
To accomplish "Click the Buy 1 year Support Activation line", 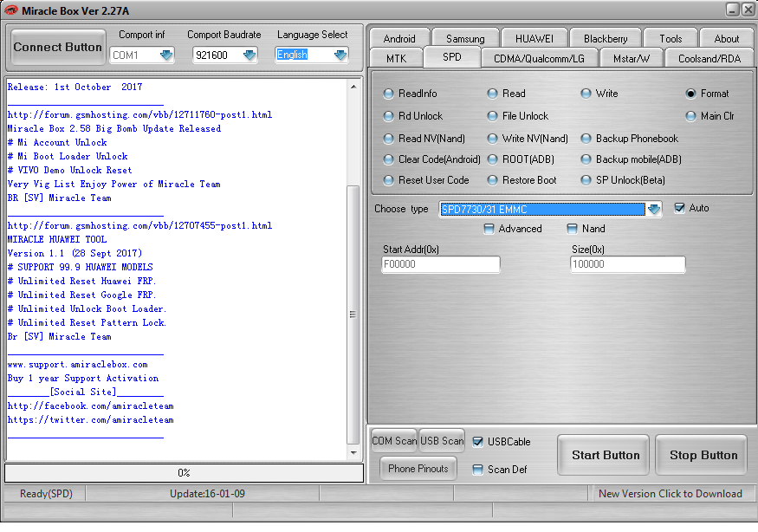I will pos(83,378).
